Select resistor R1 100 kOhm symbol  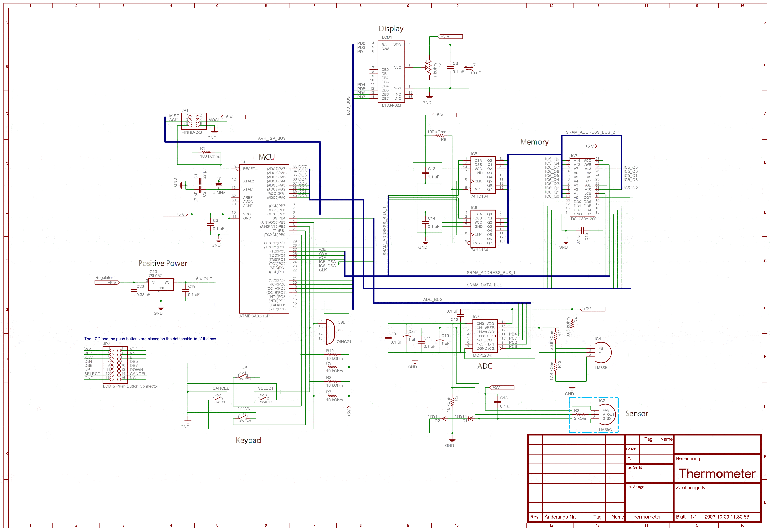click(206, 152)
